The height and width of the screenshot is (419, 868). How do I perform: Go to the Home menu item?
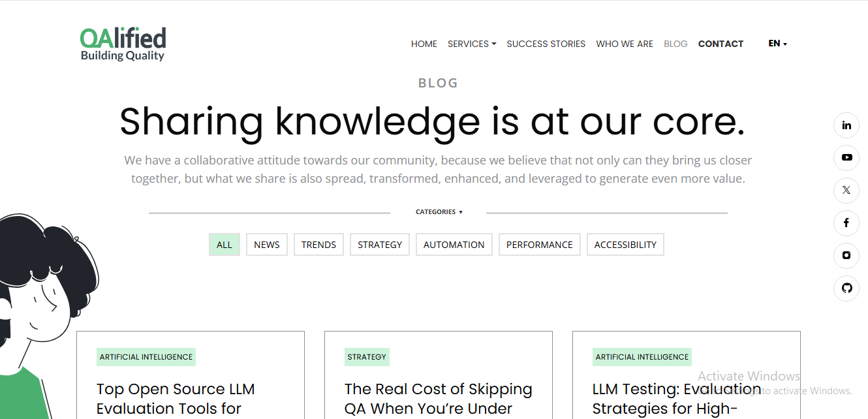pyautogui.click(x=424, y=44)
